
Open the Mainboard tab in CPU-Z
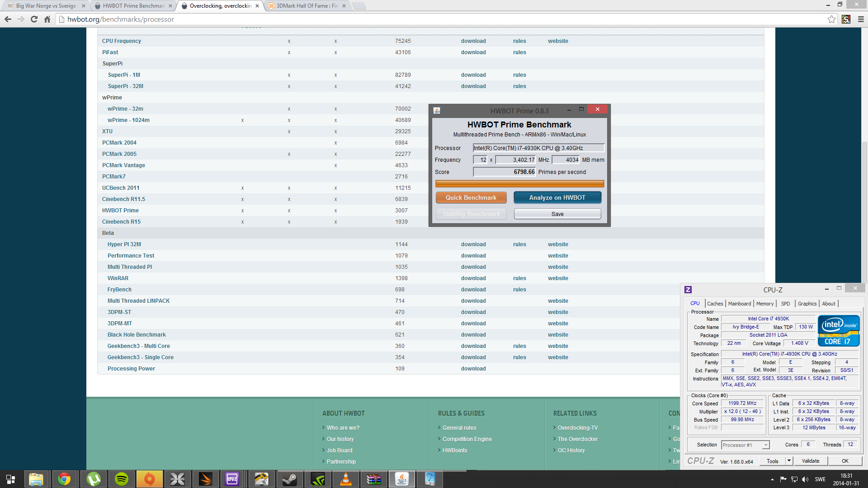coord(740,304)
